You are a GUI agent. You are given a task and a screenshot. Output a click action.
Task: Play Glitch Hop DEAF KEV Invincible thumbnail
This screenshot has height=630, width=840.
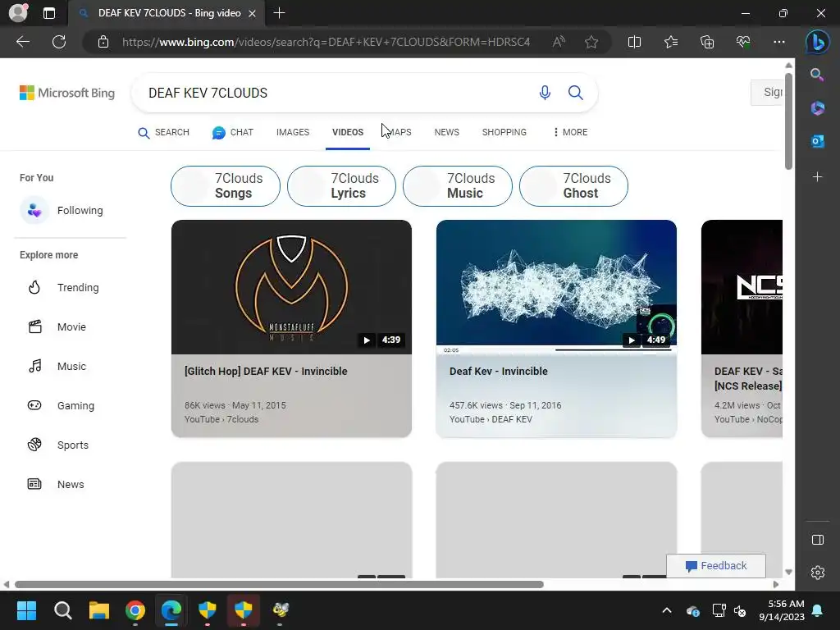tap(291, 287)
